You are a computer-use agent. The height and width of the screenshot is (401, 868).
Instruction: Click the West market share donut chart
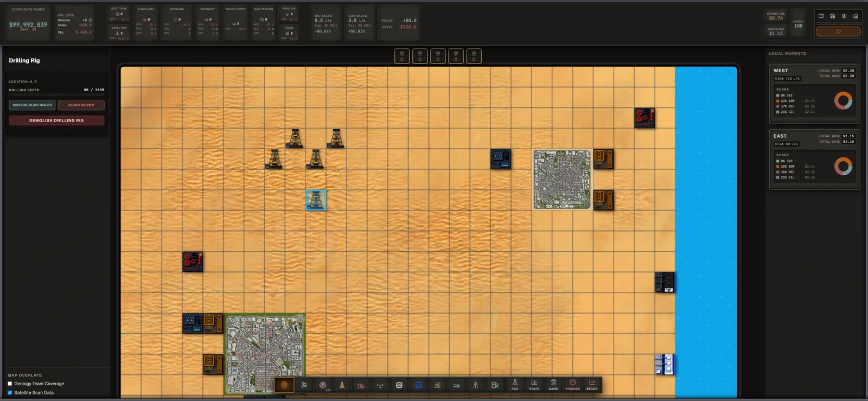[843, 100]
